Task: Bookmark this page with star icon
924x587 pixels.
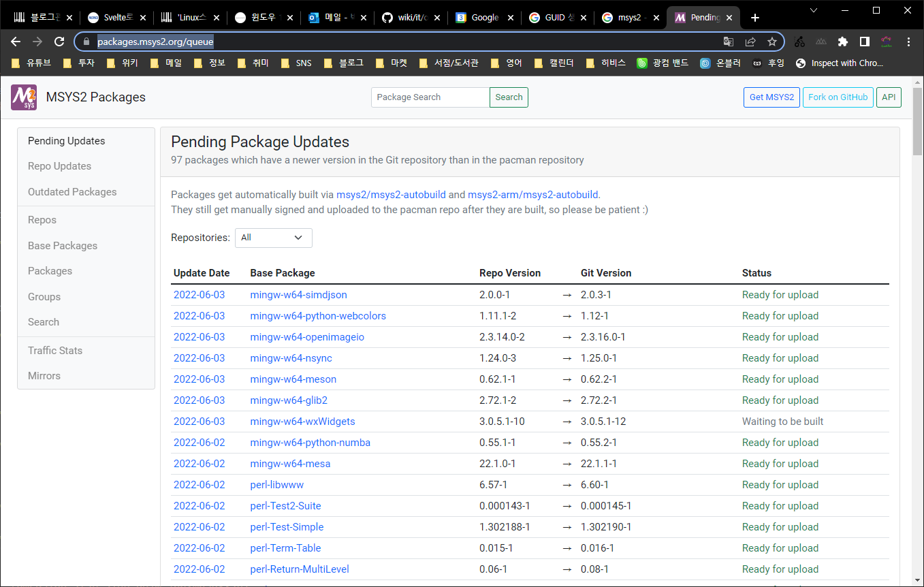Action: point(772,42)
